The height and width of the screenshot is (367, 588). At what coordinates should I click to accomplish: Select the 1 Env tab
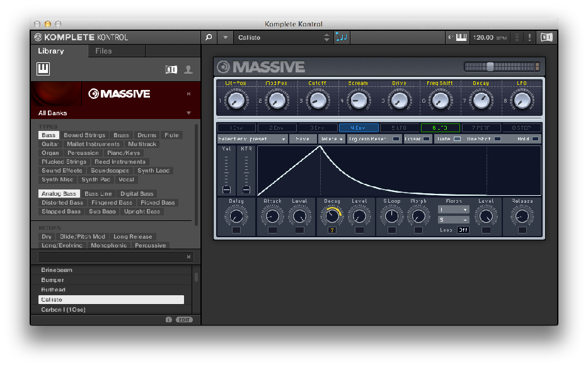click(x=236, y=128)
